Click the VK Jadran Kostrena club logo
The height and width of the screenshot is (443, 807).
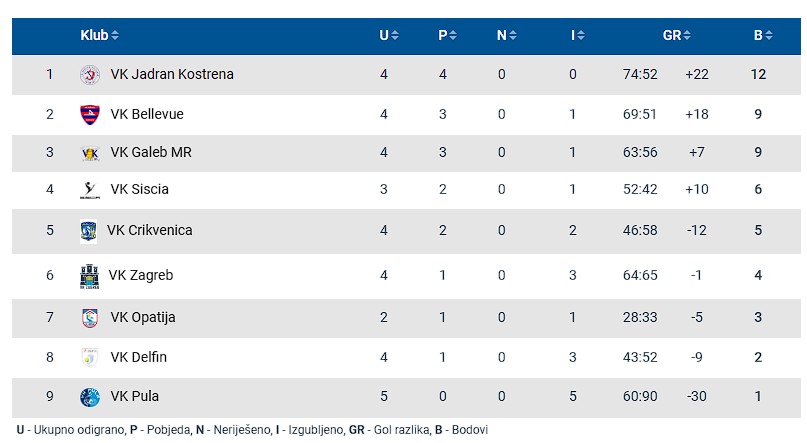pos(90,75)
